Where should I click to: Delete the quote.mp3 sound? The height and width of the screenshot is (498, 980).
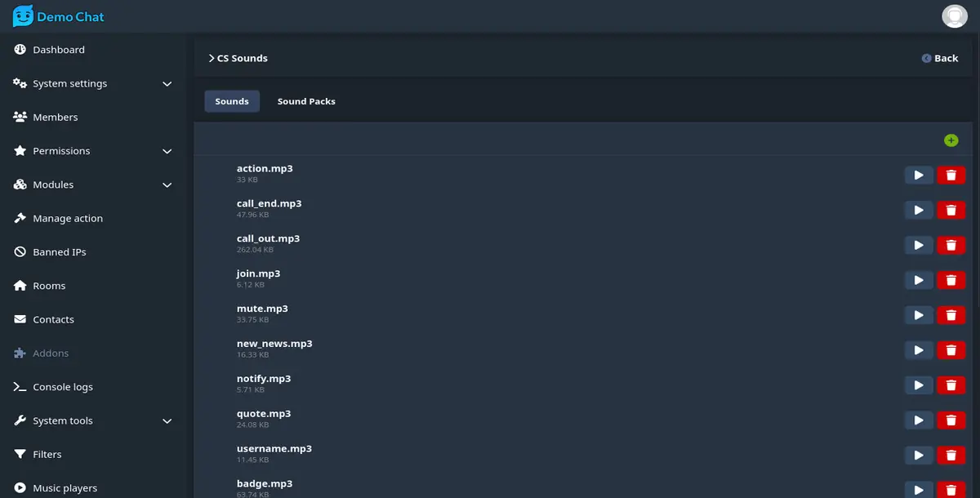tap(951, 420)
